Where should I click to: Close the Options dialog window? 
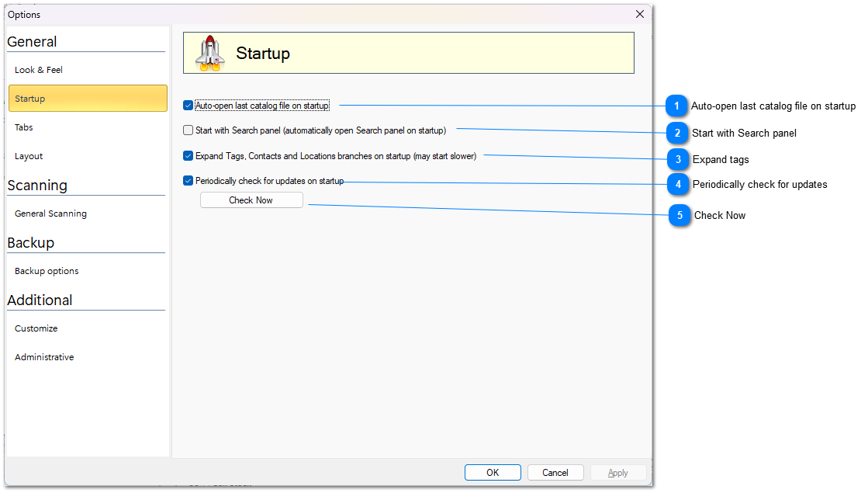point(640,14)
